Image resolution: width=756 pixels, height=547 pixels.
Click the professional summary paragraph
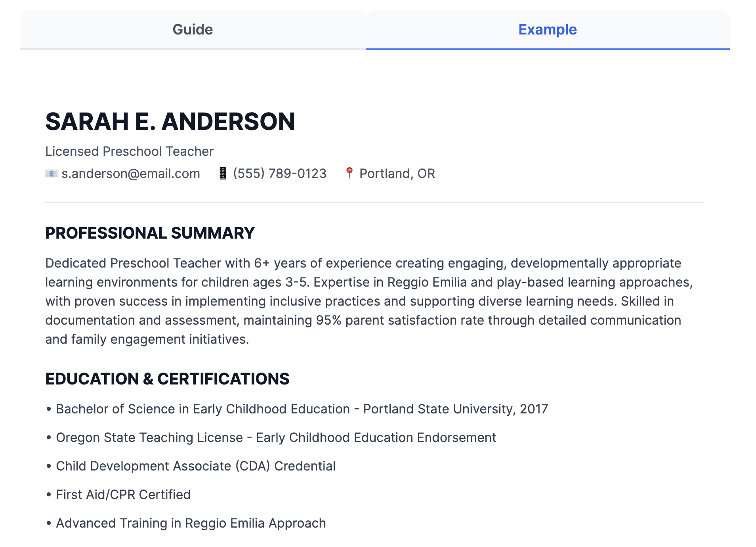tap(368, 301)
